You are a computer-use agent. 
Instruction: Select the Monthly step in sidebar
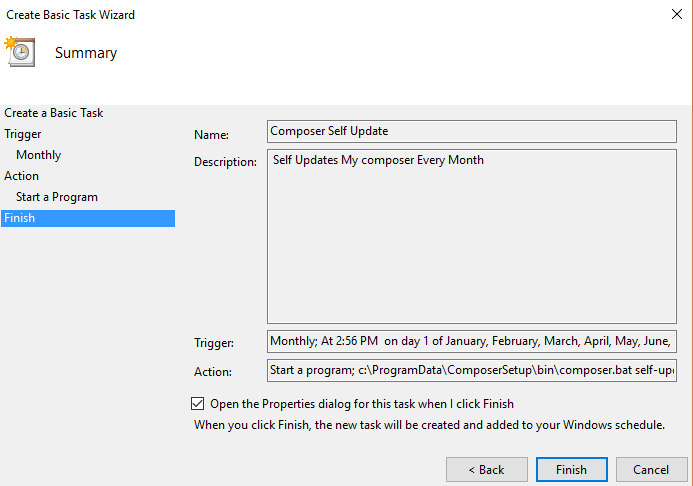[38, 155]
